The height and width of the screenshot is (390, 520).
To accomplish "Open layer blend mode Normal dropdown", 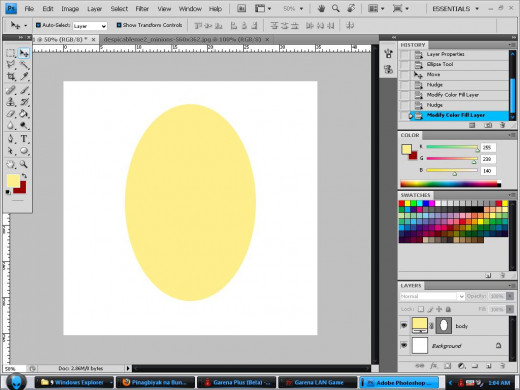I will click(x=432, y=296).
